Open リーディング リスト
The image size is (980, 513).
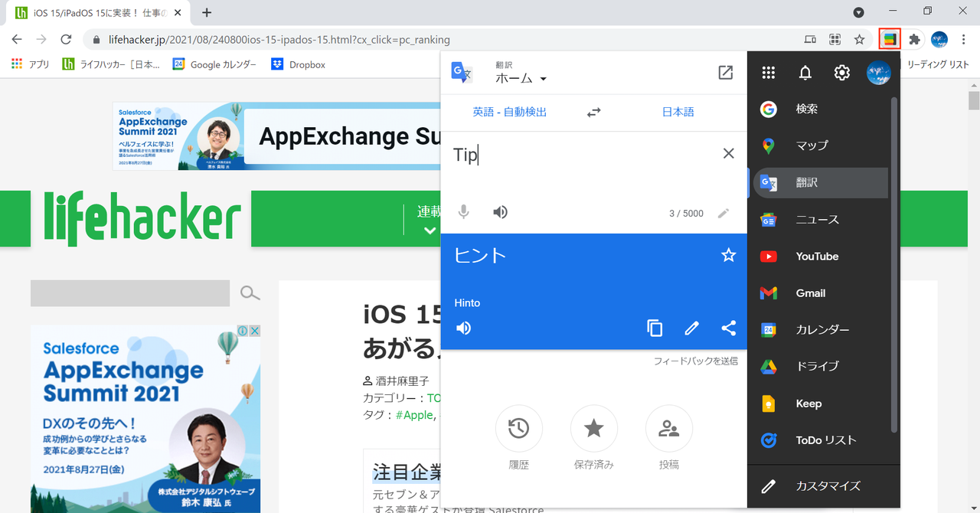(x=938, y=65)
